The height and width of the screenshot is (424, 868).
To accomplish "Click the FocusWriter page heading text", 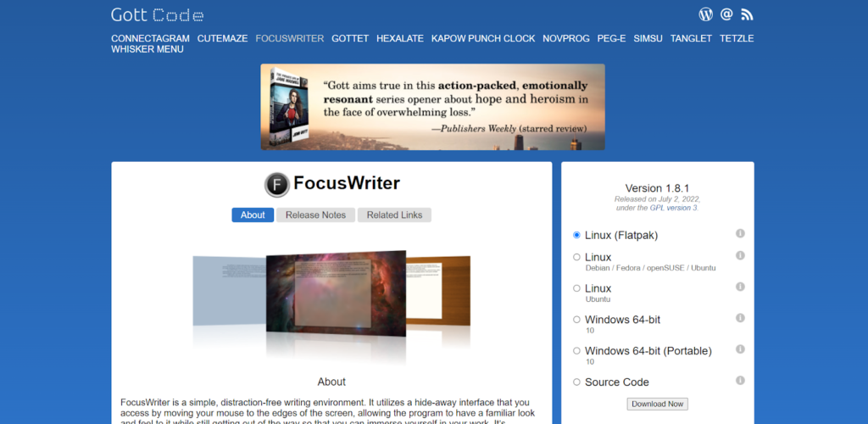I will 347,183.
